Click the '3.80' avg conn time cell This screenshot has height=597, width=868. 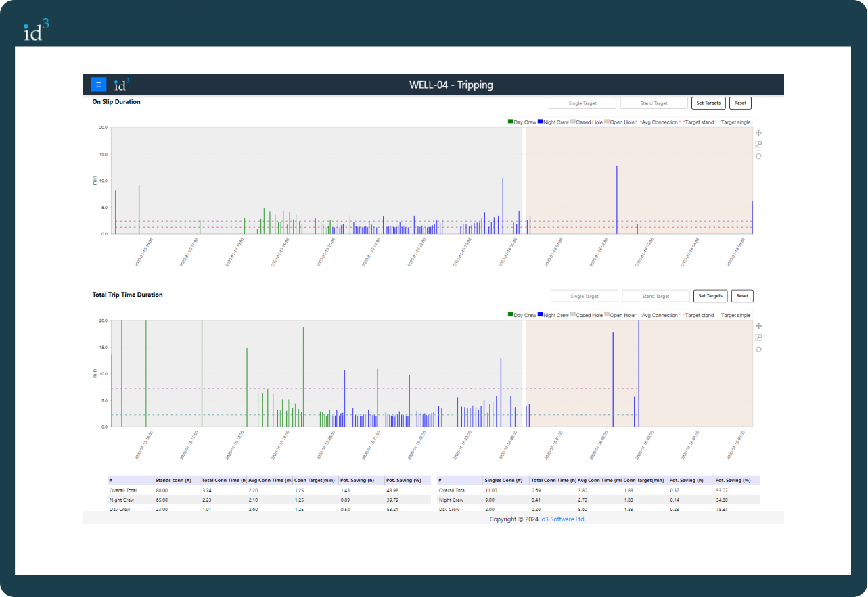(x=583, y=490)
